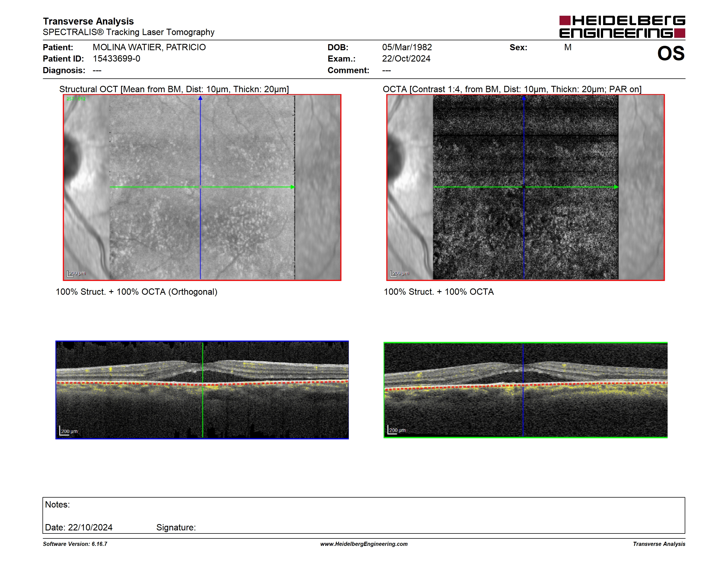Click the Comment field label
This screenshot has width=728, height=563.
click(x=348, y=70)
